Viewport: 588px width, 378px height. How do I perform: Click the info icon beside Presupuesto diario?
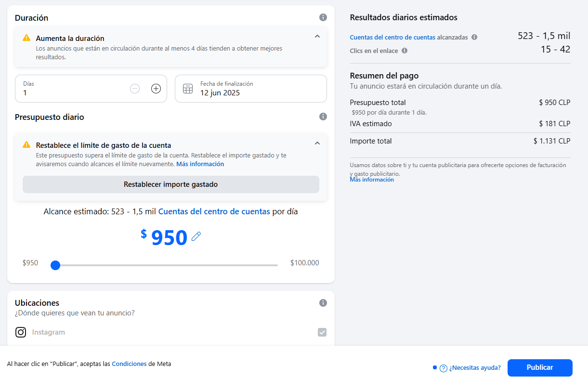coord(323,117)
